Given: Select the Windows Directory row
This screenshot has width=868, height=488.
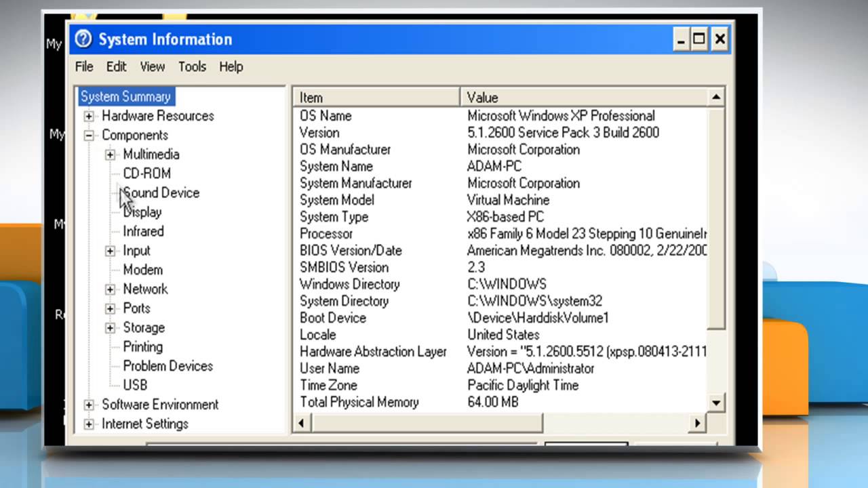Looking at the screenshot, I should 500,285.
